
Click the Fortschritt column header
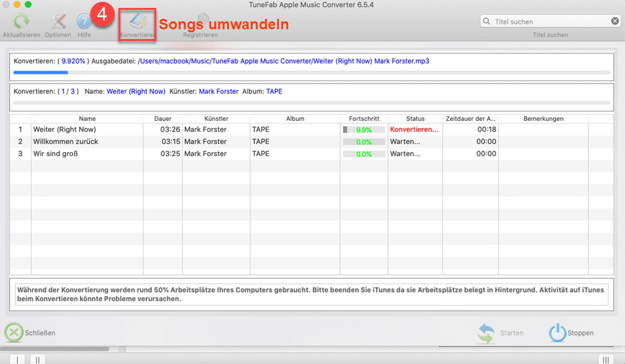[x=364, y=118]
